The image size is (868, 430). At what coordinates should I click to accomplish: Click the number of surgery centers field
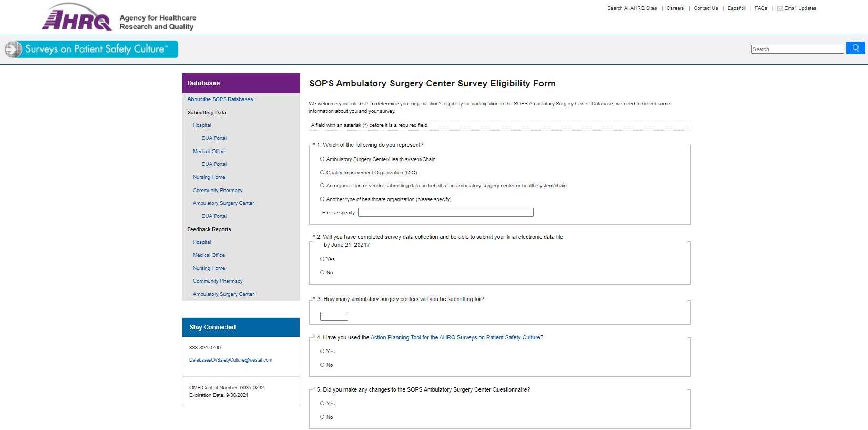click(x=334, y=316)
